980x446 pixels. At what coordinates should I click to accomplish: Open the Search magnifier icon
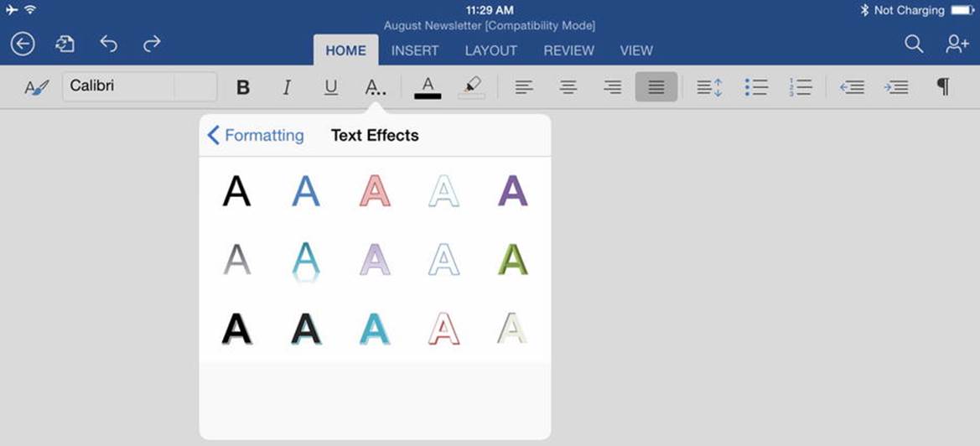pyautogui.click(x=914, y=44)
